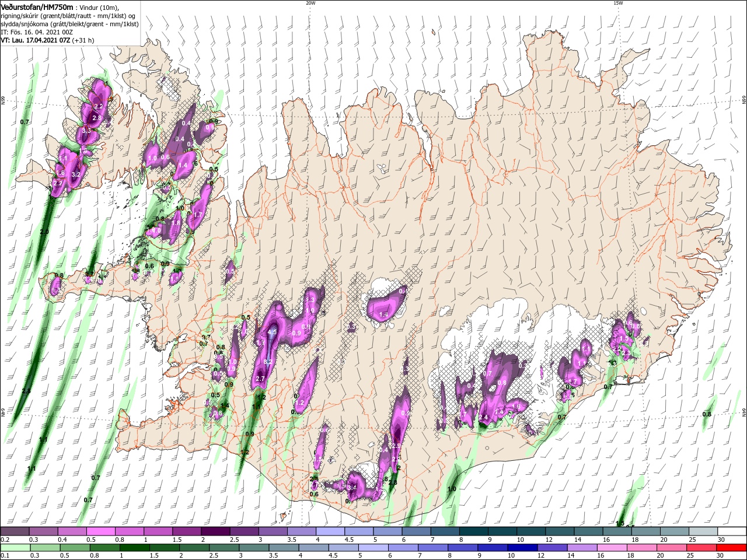The image size is (747, 560).
Task: Select the 2.9 value near the south coast
Action: click(396, 446)
